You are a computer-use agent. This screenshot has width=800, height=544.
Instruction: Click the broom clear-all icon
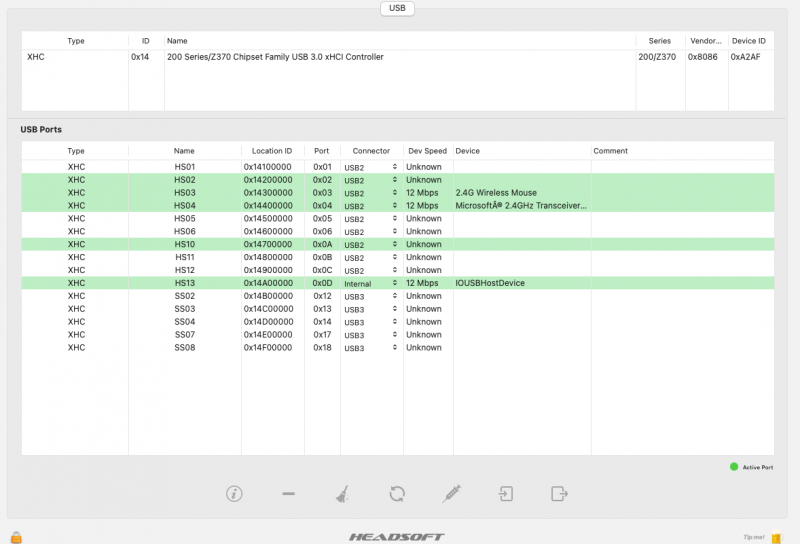click(x=342, y=493)
